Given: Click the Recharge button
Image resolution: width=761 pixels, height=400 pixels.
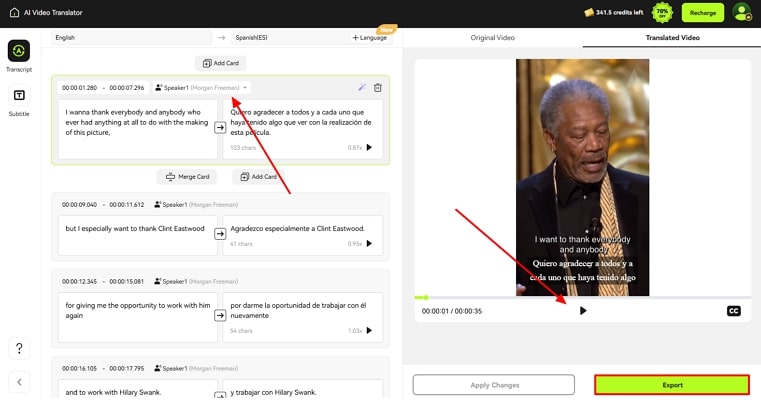Looking at the screenshot, I should click(702, 13).
